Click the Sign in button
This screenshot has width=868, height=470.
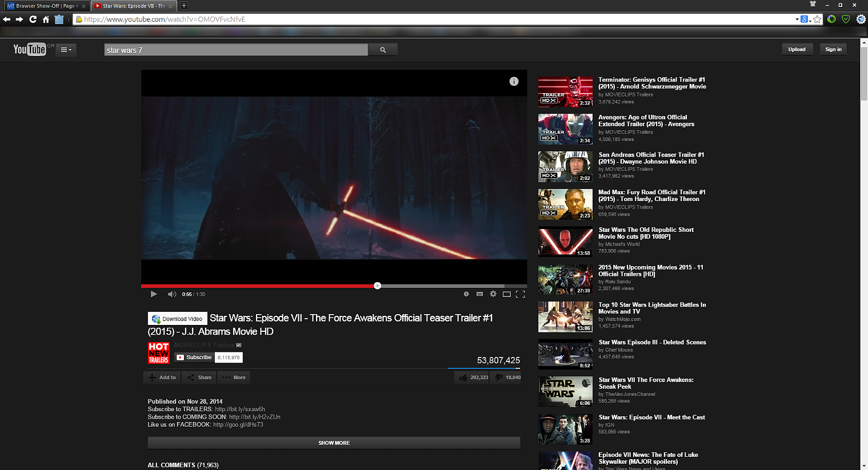(x=833, y=49)
